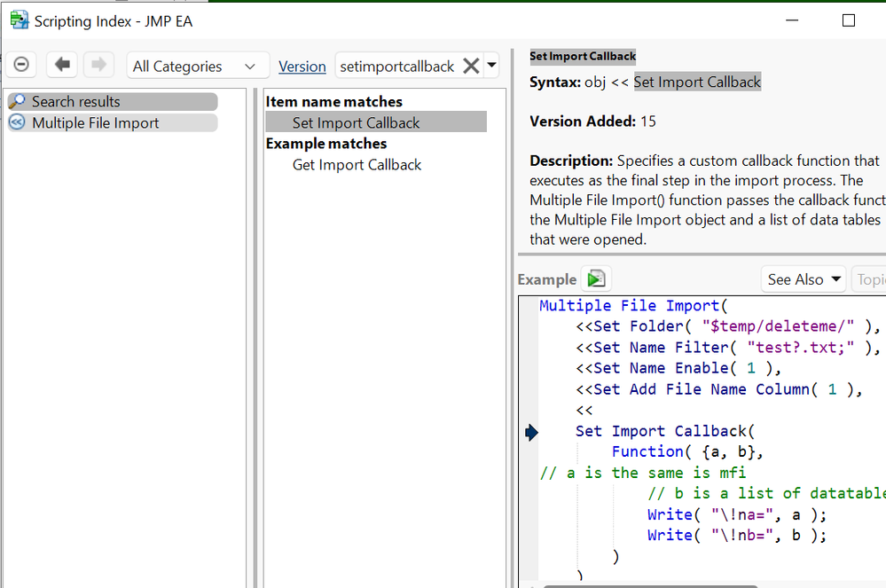Screen dimensions: 886x588
Task: Click the magnifier icon beside Search results
Action: 18,102
